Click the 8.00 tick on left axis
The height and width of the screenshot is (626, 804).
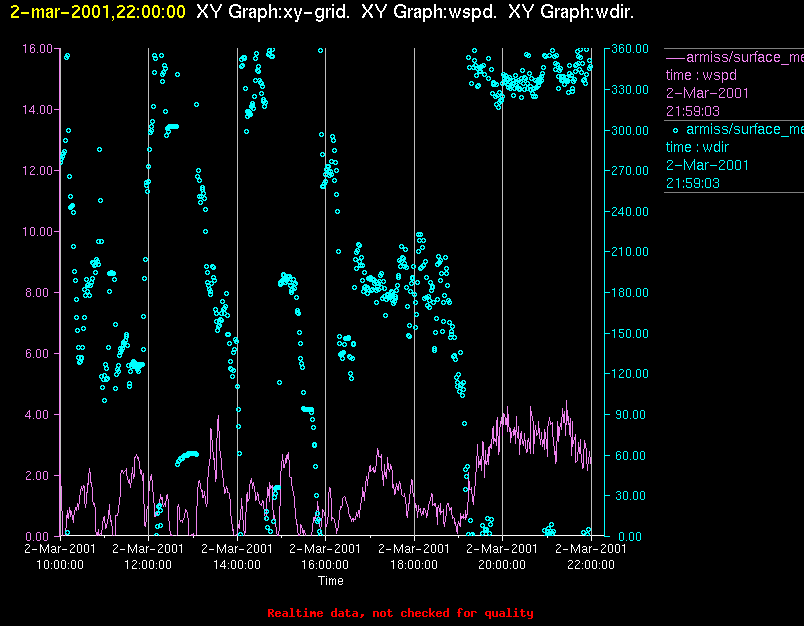point(41,293)
